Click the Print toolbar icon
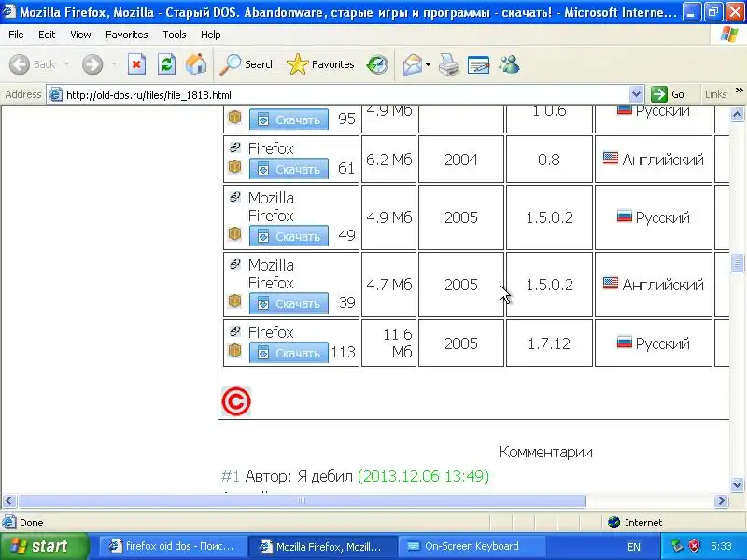Image resolution: width=747 pixels, height=560 pixels. click(x=449, y=64)
